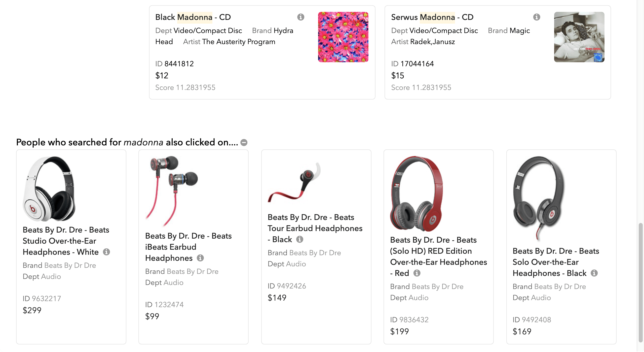The image size is (644, 352).
Task: Show info for Beats Tour Earbud Black
Action: [299, 239]
